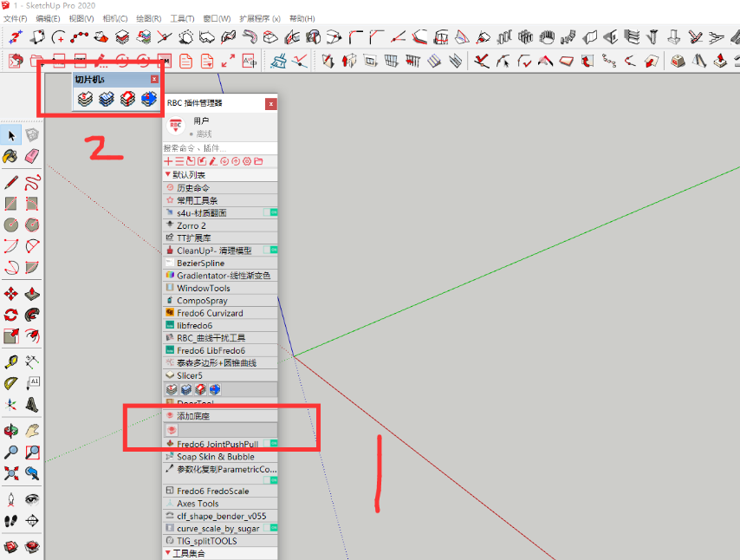Toggle the s4u-材质翻面 ON switch
This screenshot has width=740, height=560.
click(270, 212)
